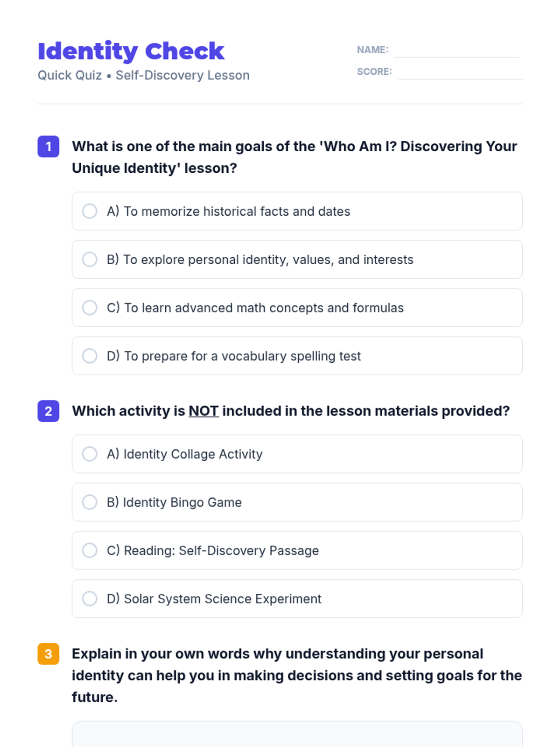560x747 pixels.
Task: Pick C learn advanced math concepts
Action: pos(90,308)
